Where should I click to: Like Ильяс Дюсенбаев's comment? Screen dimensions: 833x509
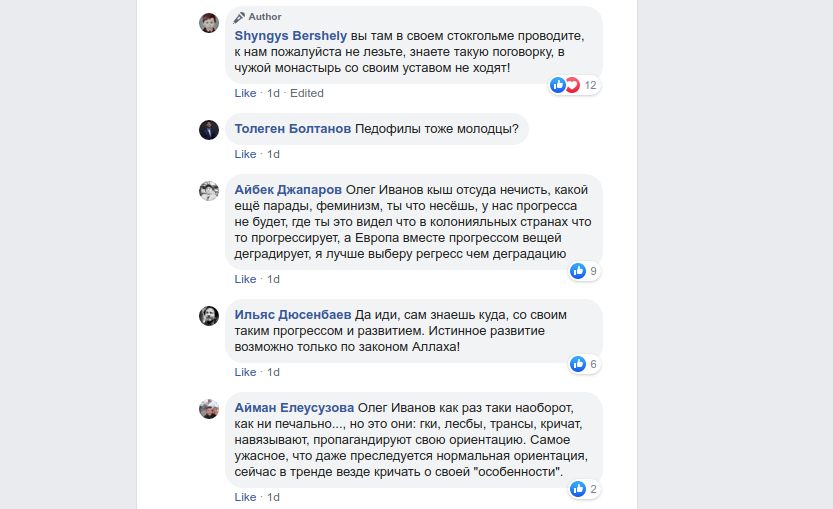246,372
